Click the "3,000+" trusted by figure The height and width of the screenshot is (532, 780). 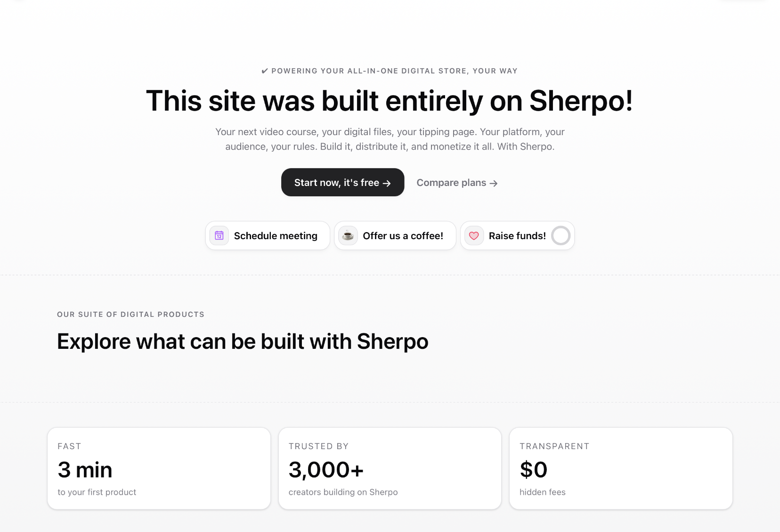[326, 470]
